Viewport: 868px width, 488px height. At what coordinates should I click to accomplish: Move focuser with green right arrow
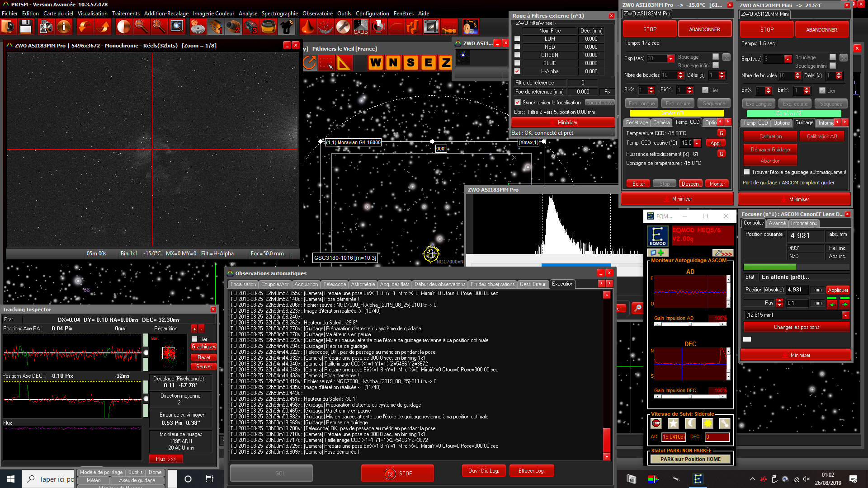click(844, 304)
